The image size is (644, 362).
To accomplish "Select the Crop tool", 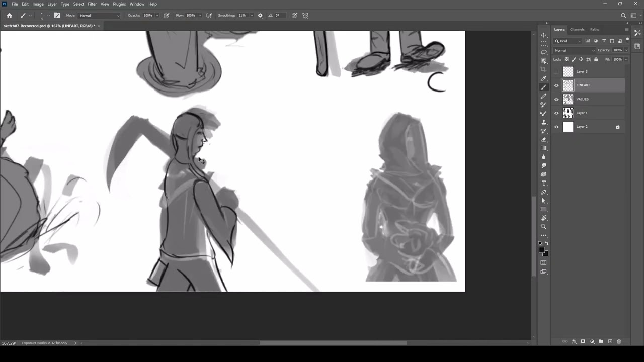I will 543,70.
